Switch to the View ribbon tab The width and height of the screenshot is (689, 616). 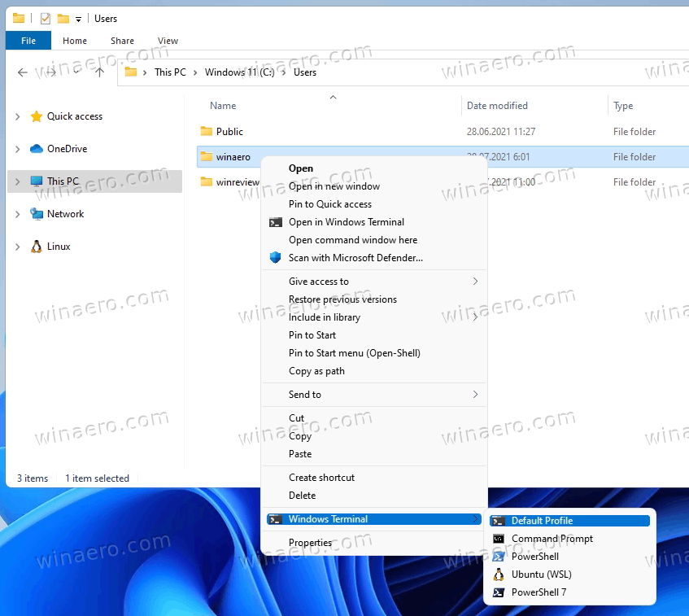[168, 41]
